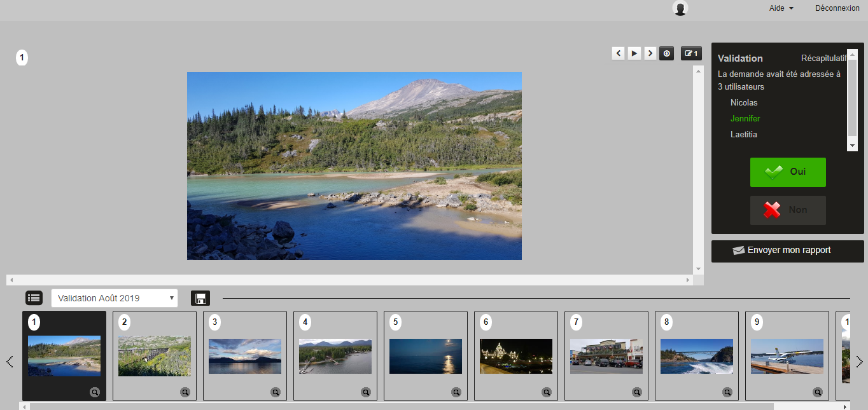Open the annotations button showing count 1
Screen dimensions: 868x410
[691, 53]
